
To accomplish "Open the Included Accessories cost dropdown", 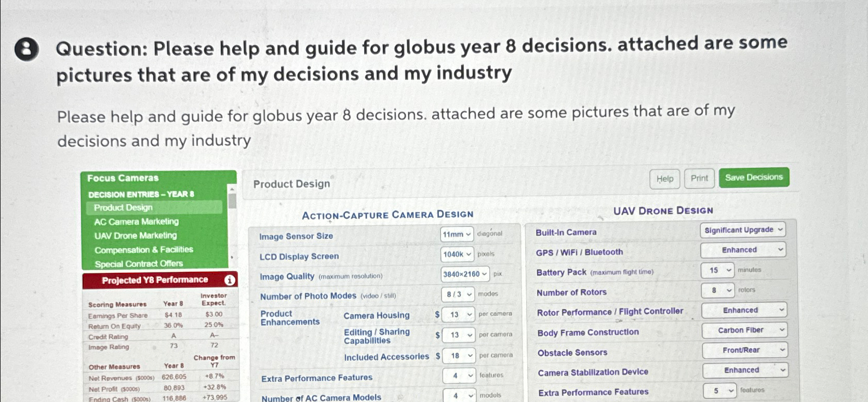I will coord(459,356).
